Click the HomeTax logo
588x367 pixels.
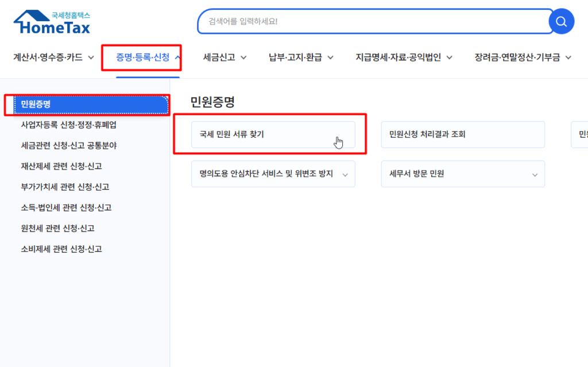point(52,22)
